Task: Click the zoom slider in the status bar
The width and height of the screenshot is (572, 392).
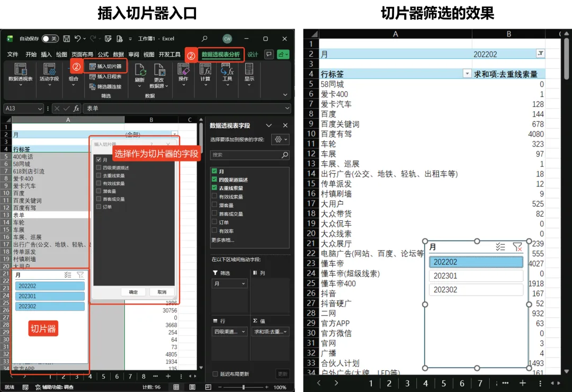Action: click(243, 387)
